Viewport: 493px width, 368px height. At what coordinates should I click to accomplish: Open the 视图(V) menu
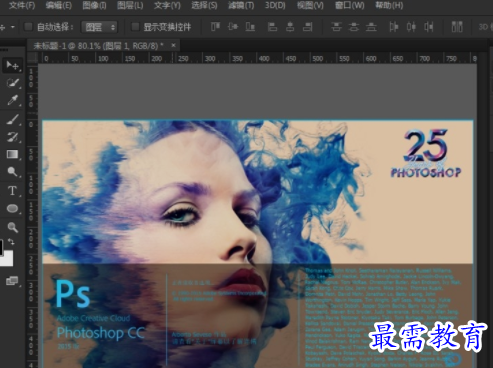pyautogui.click(x=310, y=6)
